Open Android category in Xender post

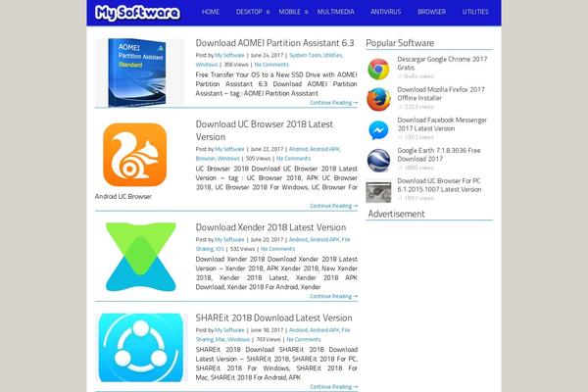click(x=298, y=239)
